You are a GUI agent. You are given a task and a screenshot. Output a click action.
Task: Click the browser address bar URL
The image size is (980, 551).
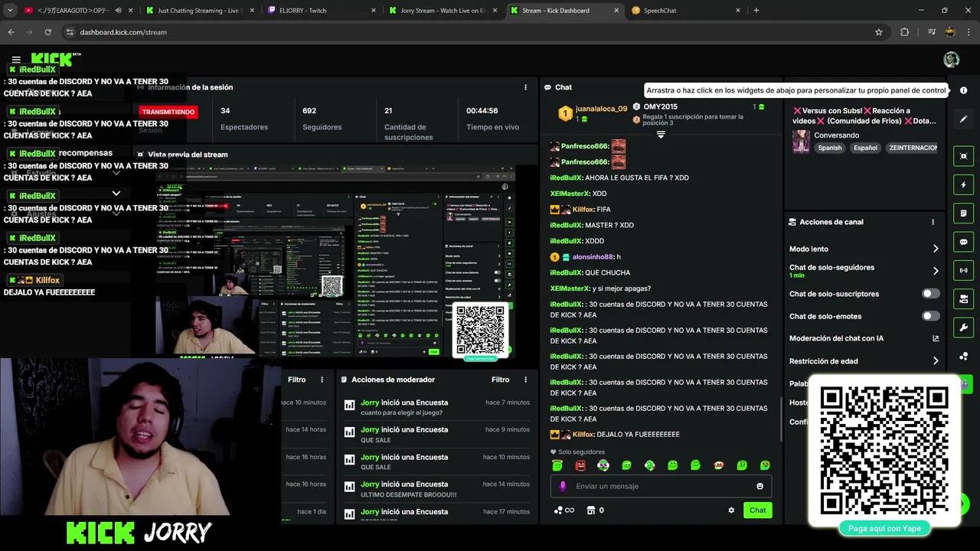pos(123,32)
